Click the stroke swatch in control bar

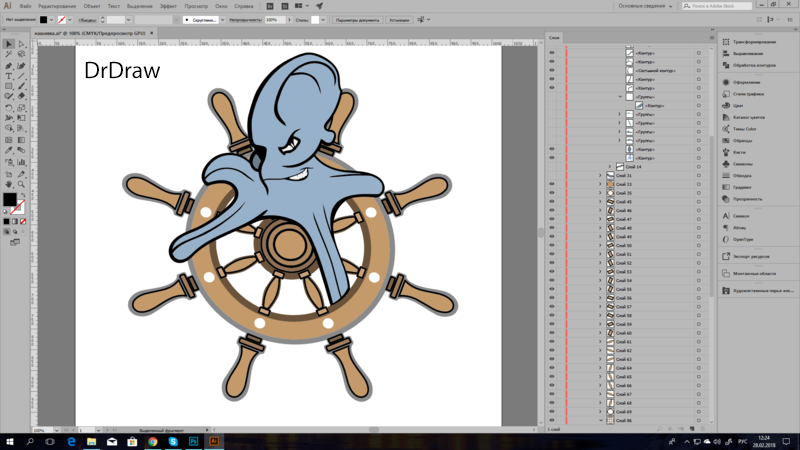(62, 20)
